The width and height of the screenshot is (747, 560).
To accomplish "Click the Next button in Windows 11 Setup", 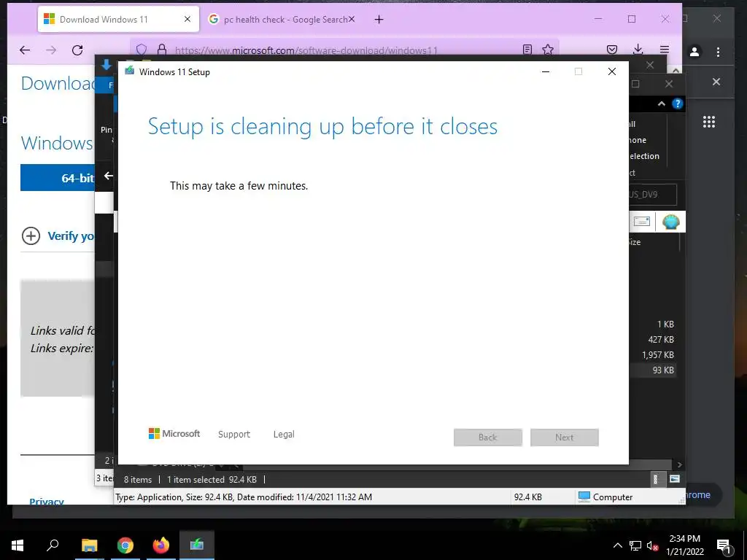I will (x=564, y=437).
